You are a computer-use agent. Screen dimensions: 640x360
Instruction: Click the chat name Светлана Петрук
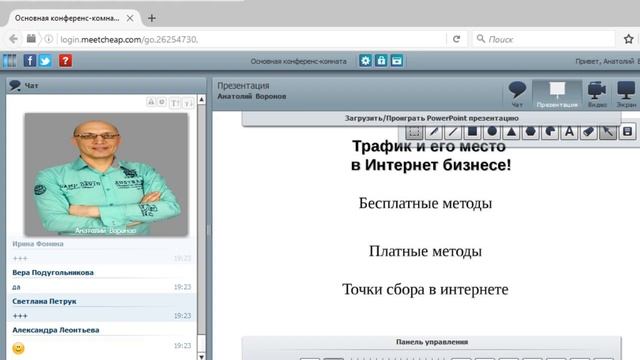(44, 301)
